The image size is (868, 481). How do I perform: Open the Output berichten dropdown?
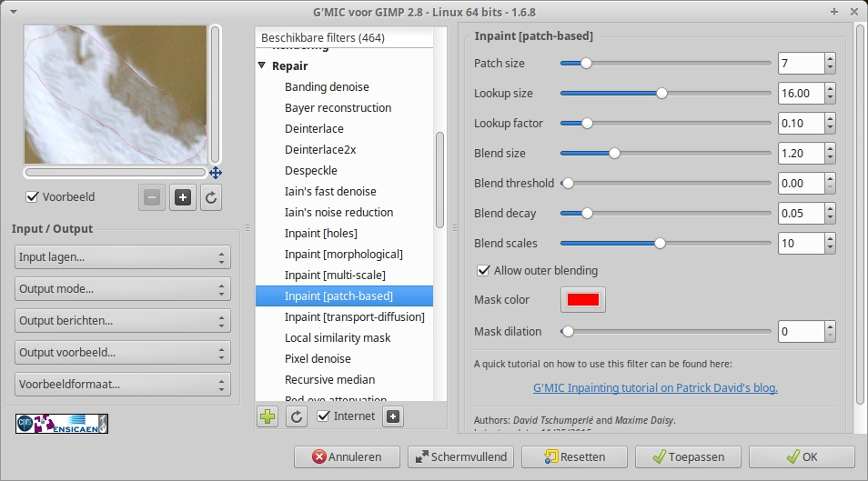(x=122, y=320)
